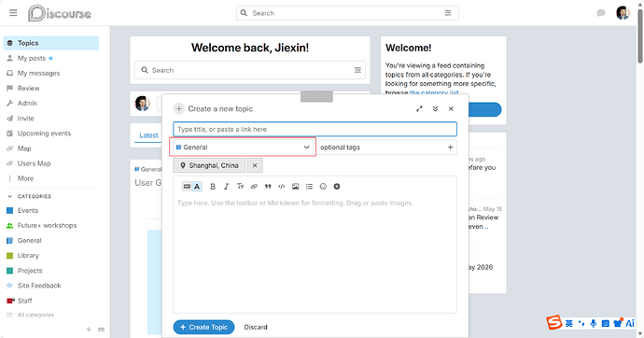The image size is (644, 338).
Task: Open text size heading tool in composer
Action: 240,187
